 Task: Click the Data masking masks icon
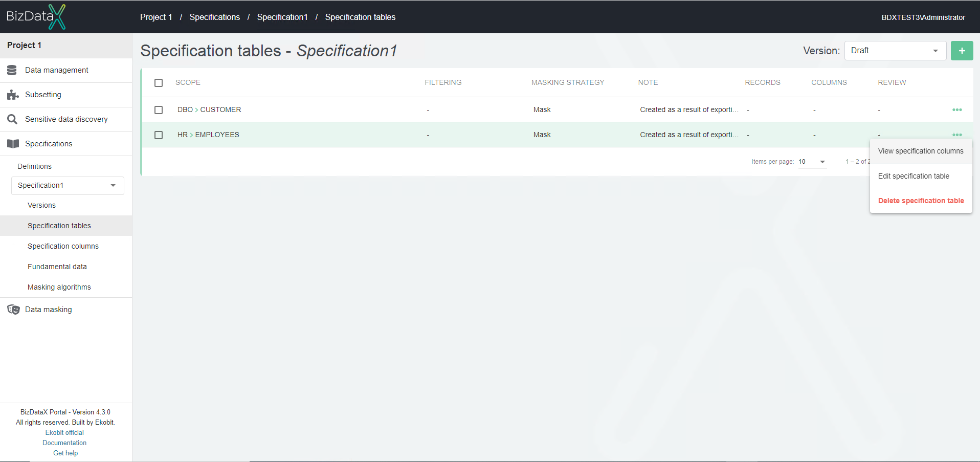pos(13,310)
